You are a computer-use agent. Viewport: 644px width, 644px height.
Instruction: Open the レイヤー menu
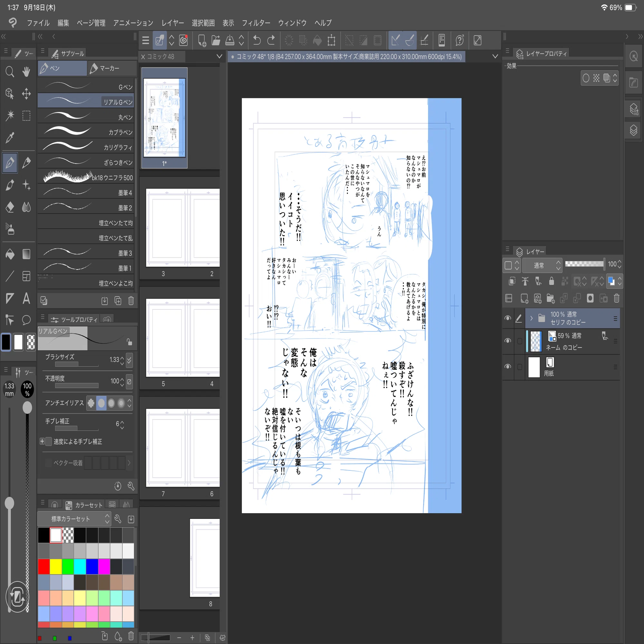point(173,23)
